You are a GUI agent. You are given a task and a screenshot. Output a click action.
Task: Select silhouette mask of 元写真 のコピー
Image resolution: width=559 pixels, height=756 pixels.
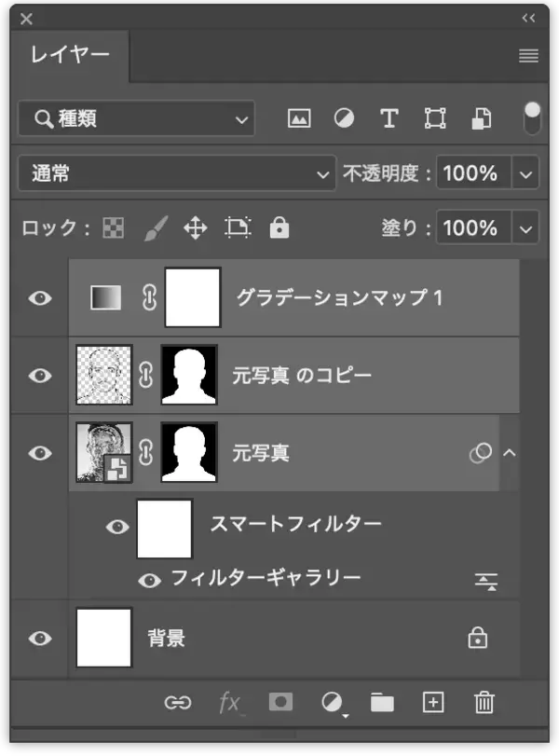(189, 375)
